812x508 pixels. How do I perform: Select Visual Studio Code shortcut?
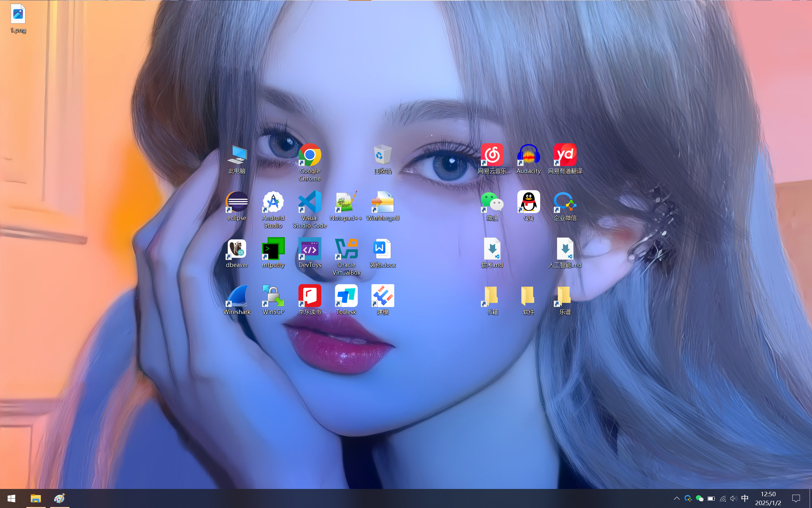tap(310, 210)
